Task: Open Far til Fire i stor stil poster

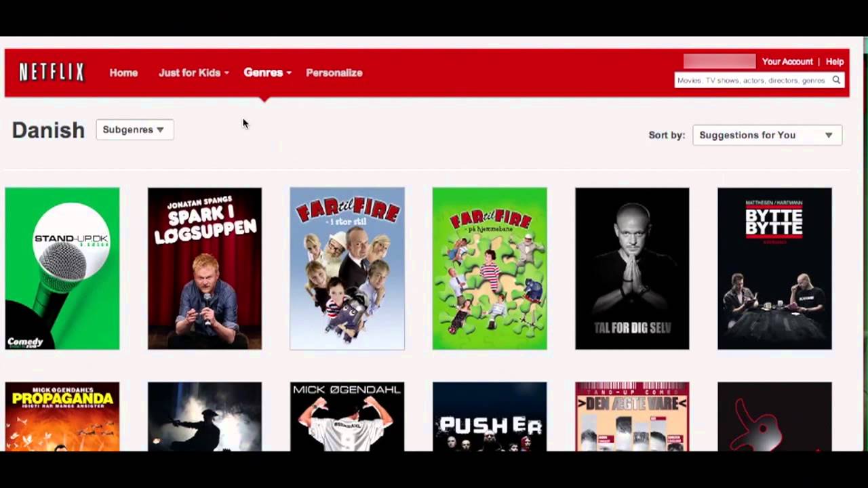Action: (347, 268)
